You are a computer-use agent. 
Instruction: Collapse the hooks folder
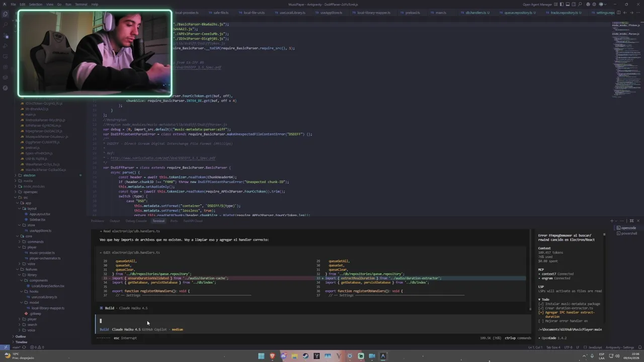point(34,291)
